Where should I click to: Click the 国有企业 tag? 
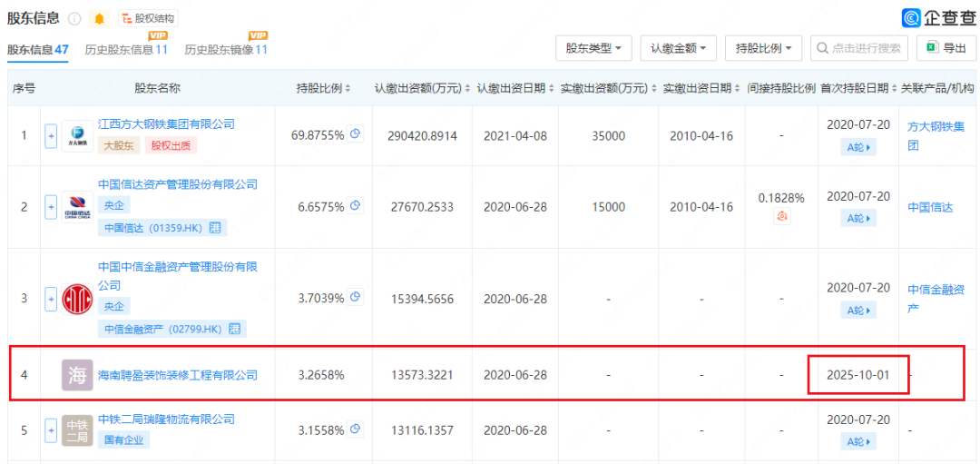pyautogui.click(x=123, y=440)
